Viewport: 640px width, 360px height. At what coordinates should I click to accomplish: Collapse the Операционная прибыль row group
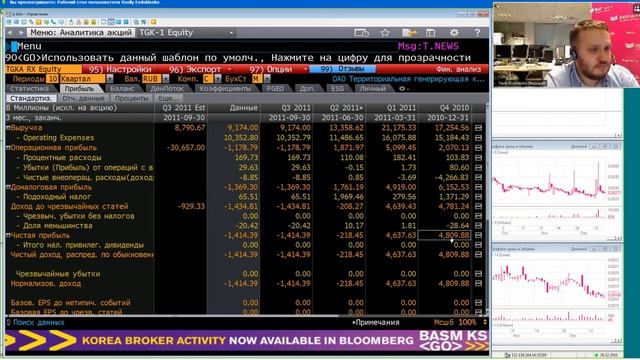(x=8, y=148)
